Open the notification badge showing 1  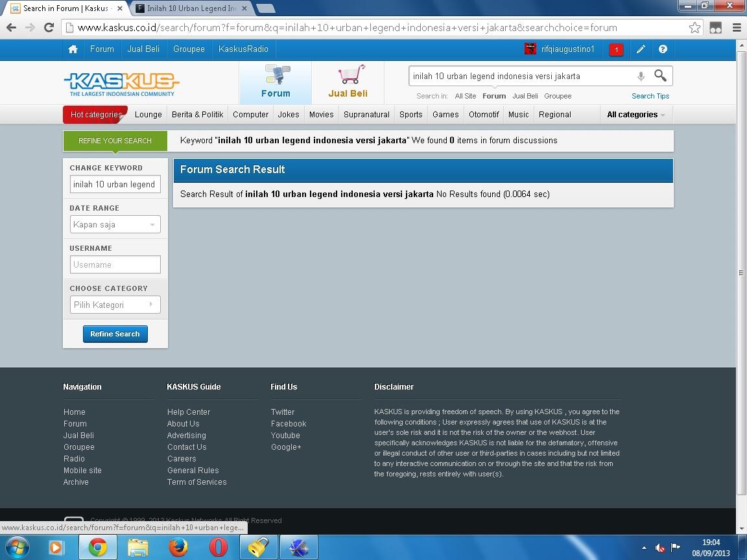(x=616, y=49)
